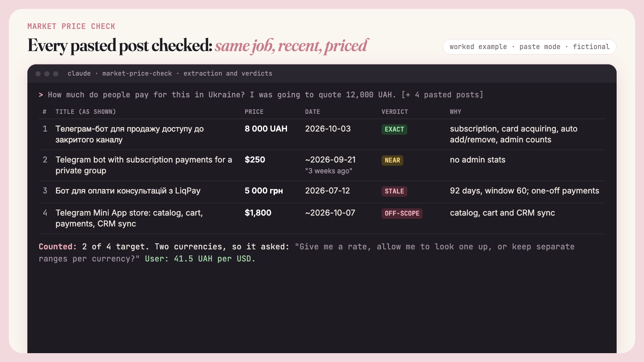The width and height of the screenshot is (644, 362).
Task: Click row number 1 in the table
Action: coord(45,129)
